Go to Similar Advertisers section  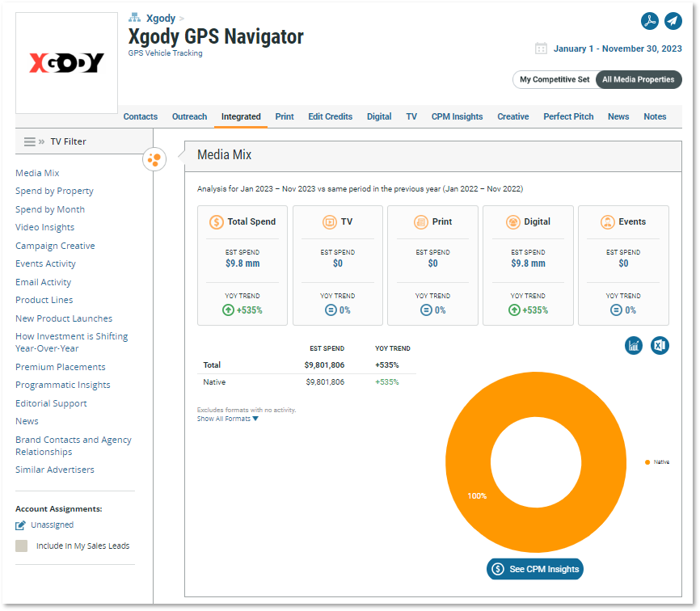click(x=55, y=470)
